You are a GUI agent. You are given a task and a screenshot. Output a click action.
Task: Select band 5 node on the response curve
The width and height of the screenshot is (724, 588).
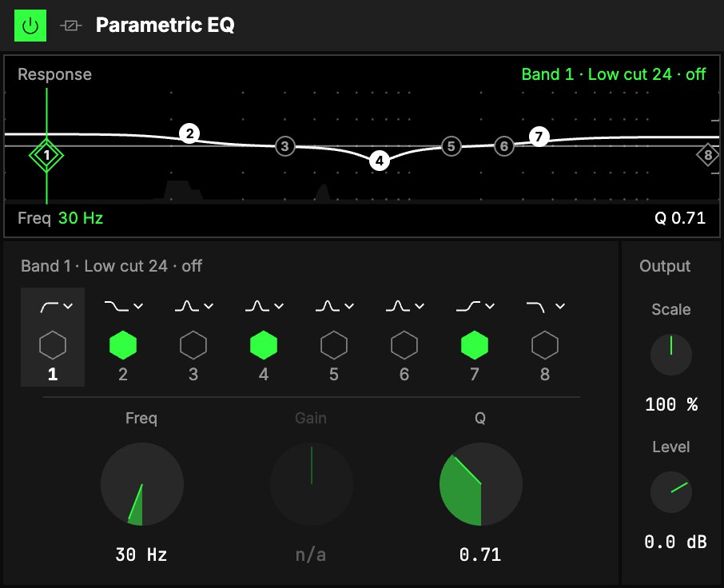pyautogui.click(x=452, y=146)
